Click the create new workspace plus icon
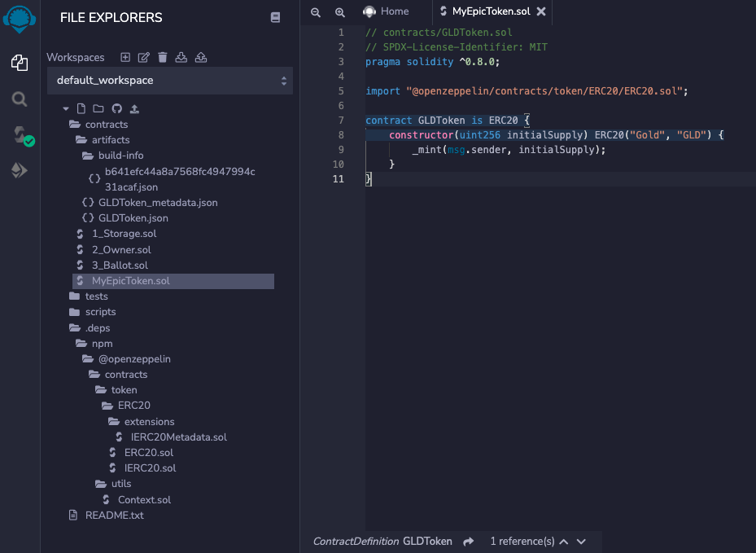The width and height of the screenshot is (756, 553). 125,57
